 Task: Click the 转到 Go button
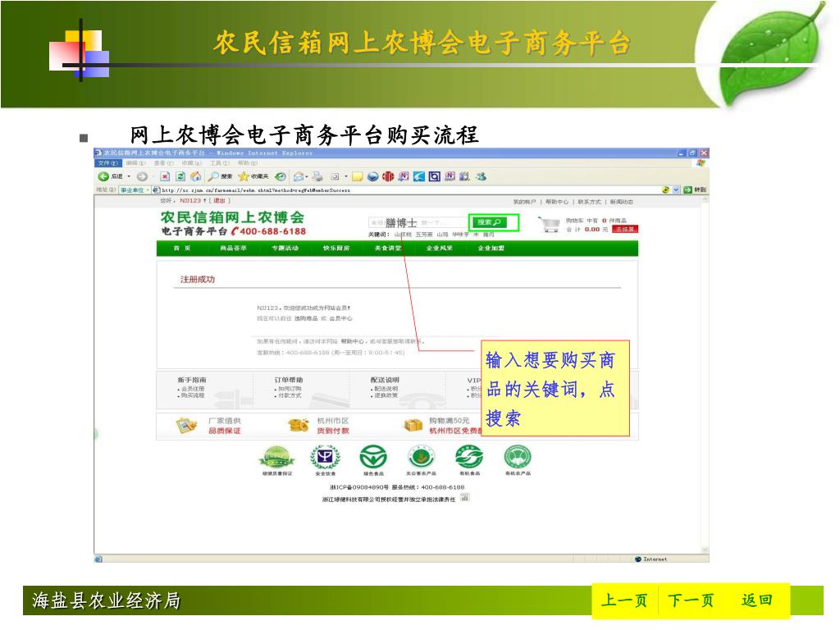click(x=696, y=189)
